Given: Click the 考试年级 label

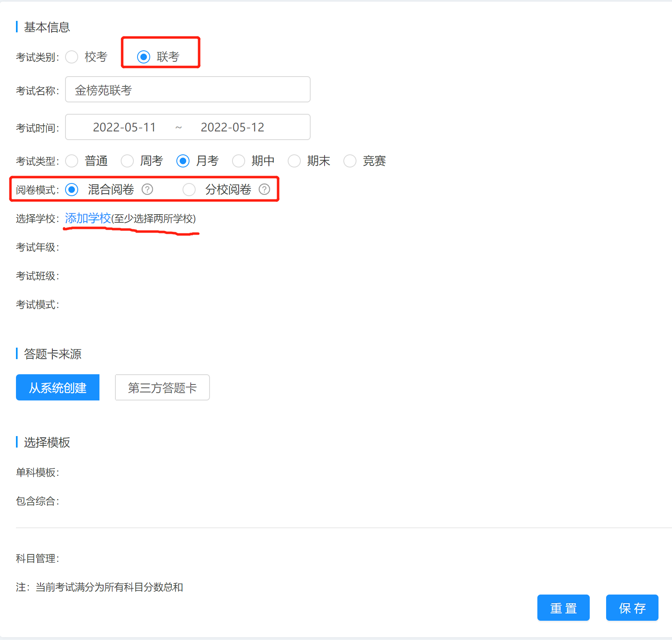Looking at the screenshot, I should click(x=38, y=247).
